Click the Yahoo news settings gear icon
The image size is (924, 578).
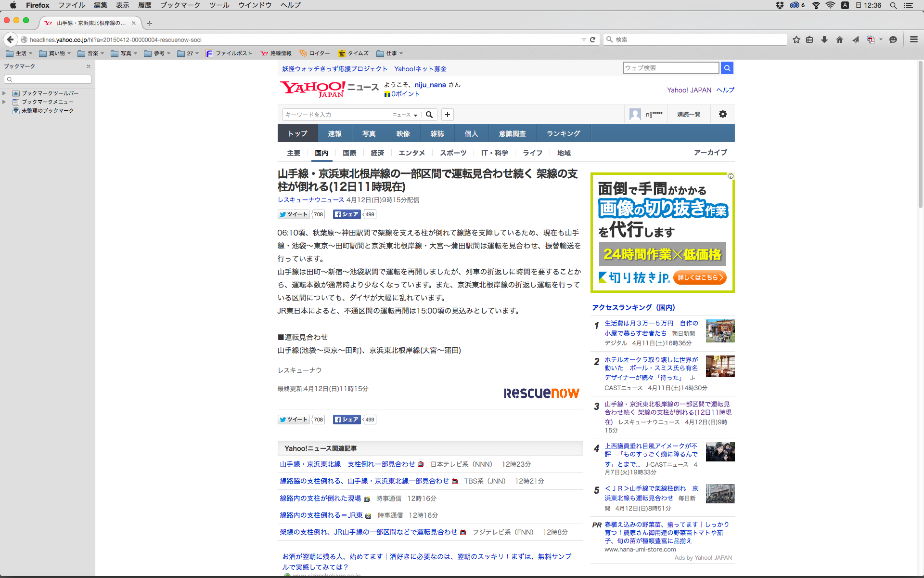point(723,114)
